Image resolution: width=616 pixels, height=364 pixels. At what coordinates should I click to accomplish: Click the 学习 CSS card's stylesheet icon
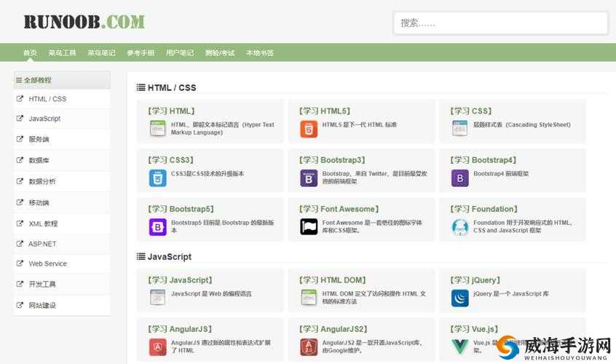[x=459, y=129]
